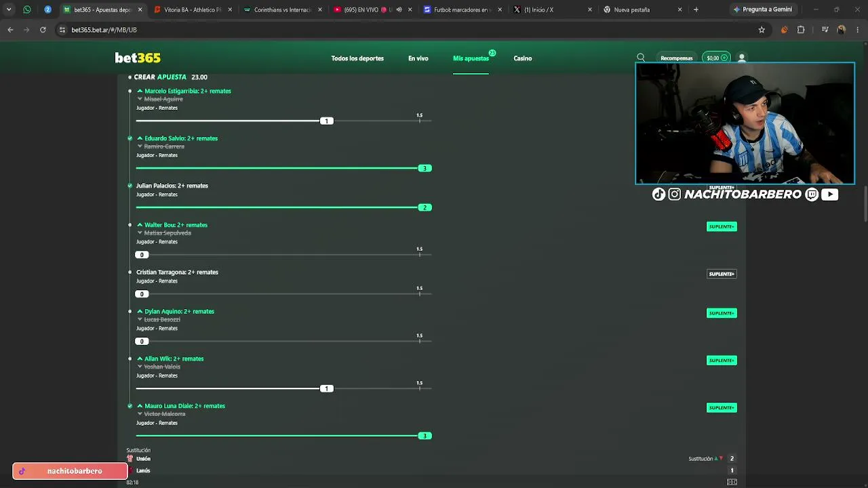
Task: Close the Corinthians vs Internacional tab
Action: pos(320,9)
